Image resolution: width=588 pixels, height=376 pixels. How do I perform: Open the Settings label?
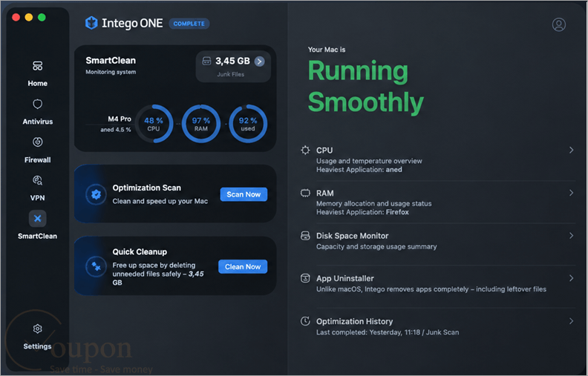pos(38,346)
